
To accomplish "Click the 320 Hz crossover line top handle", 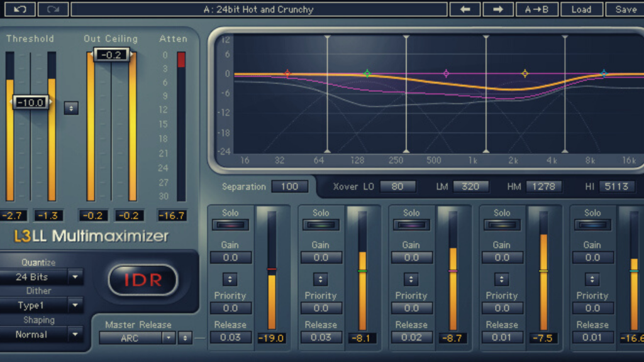I will point(406,37).
